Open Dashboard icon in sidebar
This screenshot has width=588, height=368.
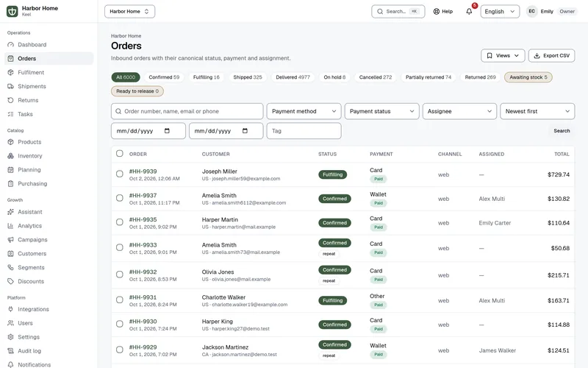click(x=10, y=45)
